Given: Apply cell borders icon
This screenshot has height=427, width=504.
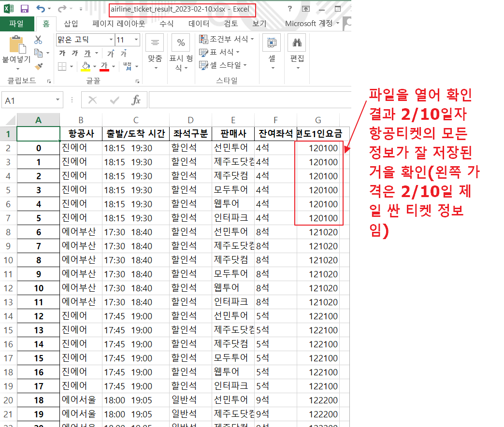Looking at the screenshot, I should (x=62, y=66).
